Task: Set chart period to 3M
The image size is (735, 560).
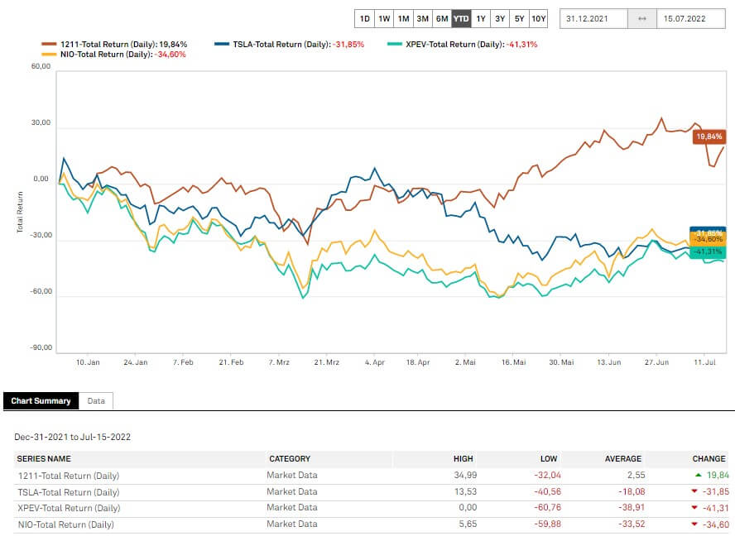Action: tap(422, 18)
